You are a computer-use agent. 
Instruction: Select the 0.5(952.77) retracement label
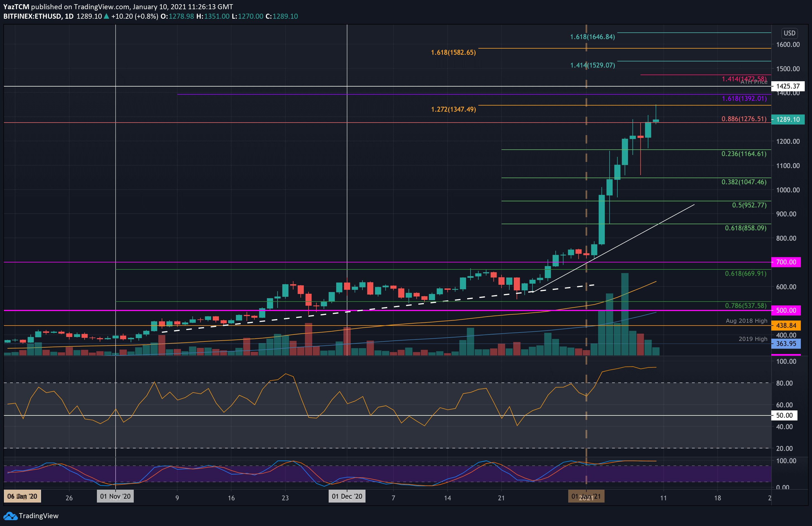pyautogui.click(x=749, y=205)
